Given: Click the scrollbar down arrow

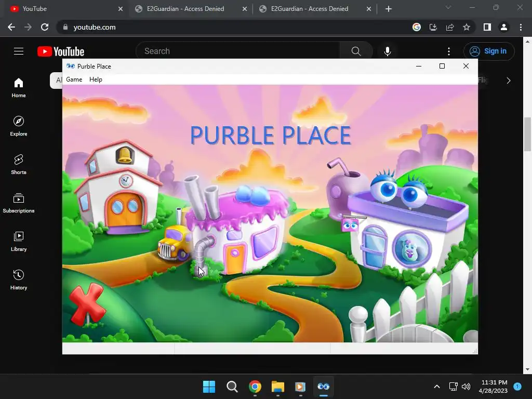Looking at the screenshot, I should (527, 369).
